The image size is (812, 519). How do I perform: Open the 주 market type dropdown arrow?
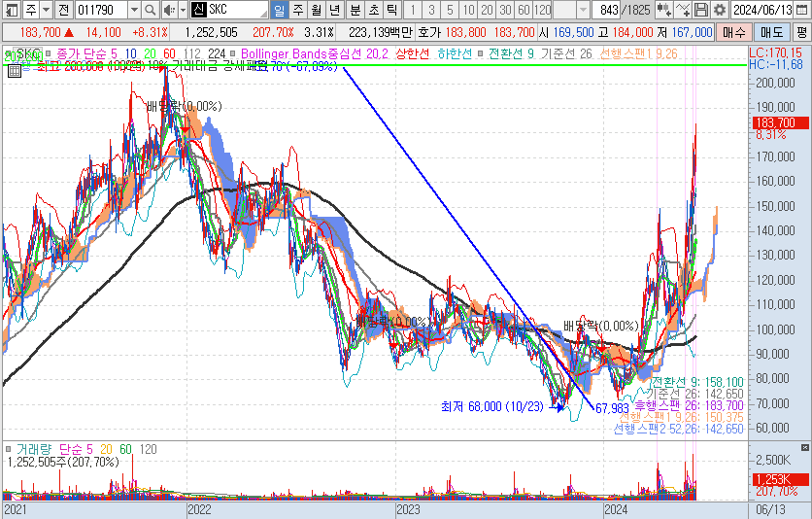tap(46, 10)
